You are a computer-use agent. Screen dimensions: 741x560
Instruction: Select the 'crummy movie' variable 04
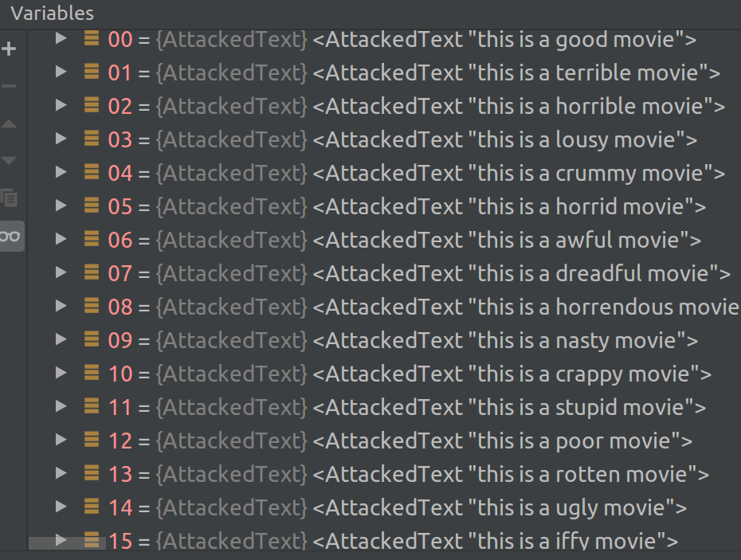pos(398,172)
